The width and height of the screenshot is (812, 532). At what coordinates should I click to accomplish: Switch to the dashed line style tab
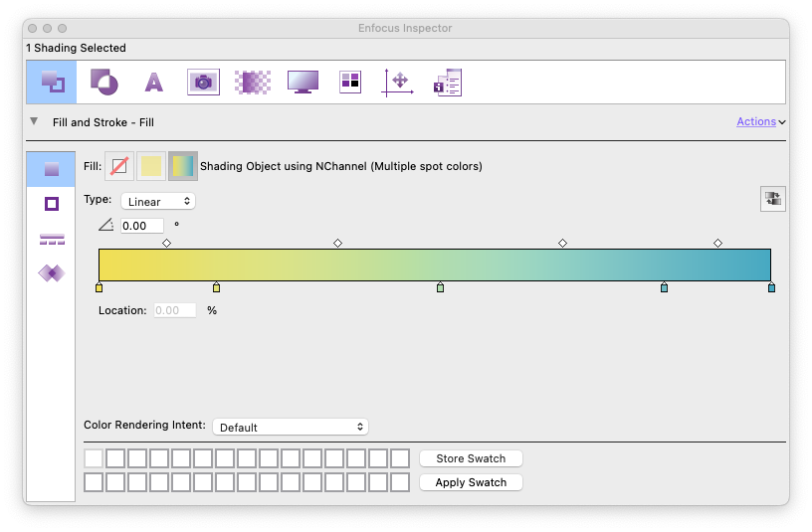click(52, 239)
